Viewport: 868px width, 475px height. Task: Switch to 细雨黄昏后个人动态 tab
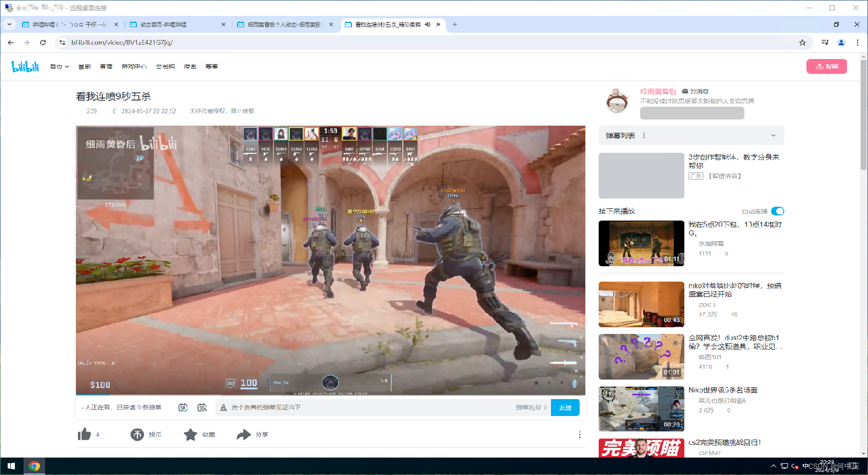285,24
